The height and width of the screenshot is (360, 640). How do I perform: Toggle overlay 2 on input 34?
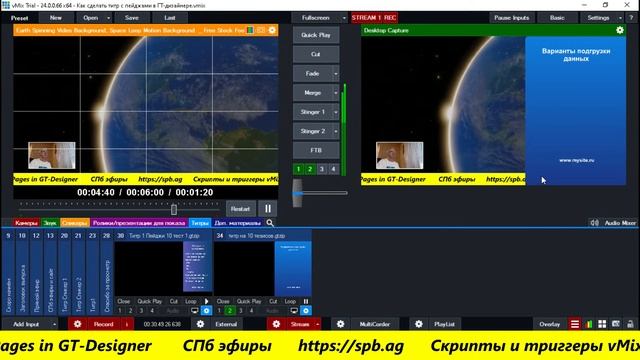230,311
